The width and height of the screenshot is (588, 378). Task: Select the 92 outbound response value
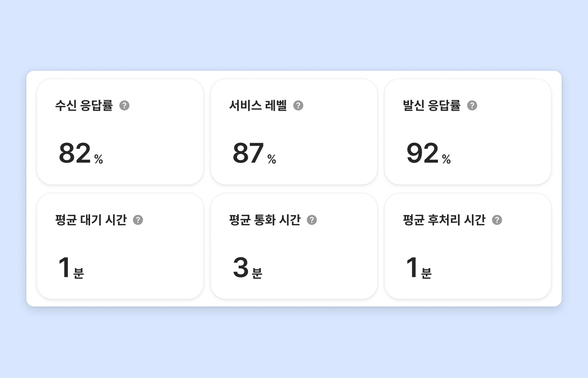[422, 153]
